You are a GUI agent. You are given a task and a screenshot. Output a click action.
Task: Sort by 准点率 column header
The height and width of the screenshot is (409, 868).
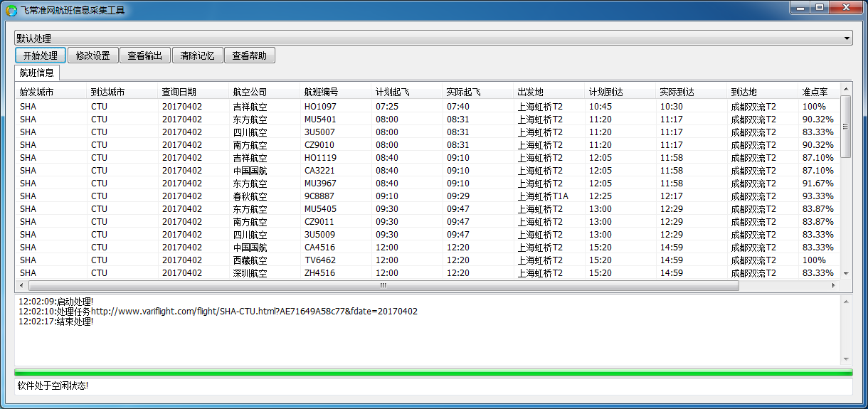click(819, 92)
